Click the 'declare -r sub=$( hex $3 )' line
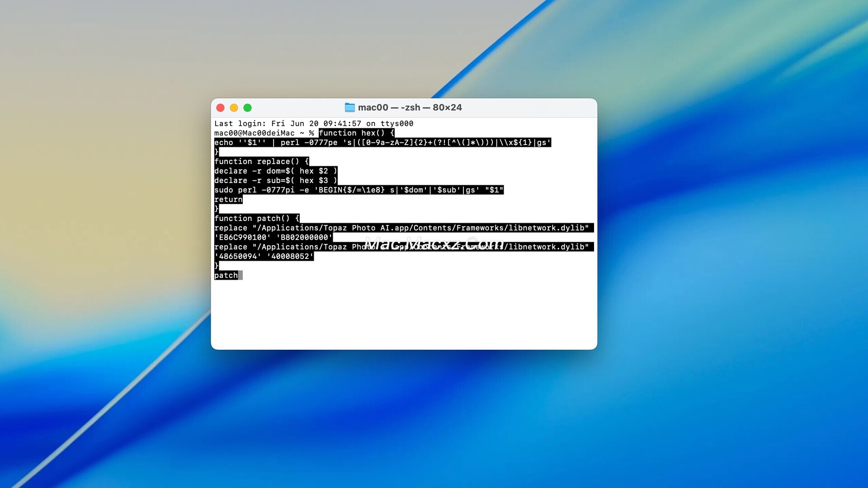The width and height of the screenshot is (868, 488). (x=276, y=180)
